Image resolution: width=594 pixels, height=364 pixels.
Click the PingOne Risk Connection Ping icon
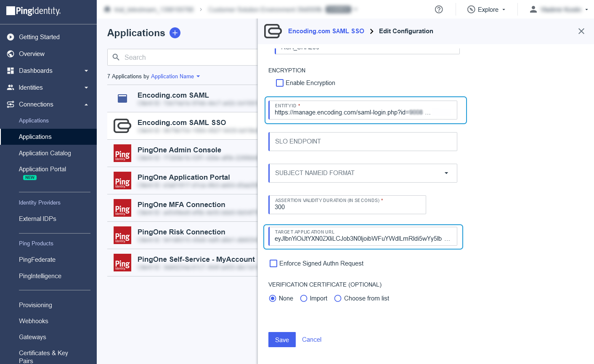point(122,235)
